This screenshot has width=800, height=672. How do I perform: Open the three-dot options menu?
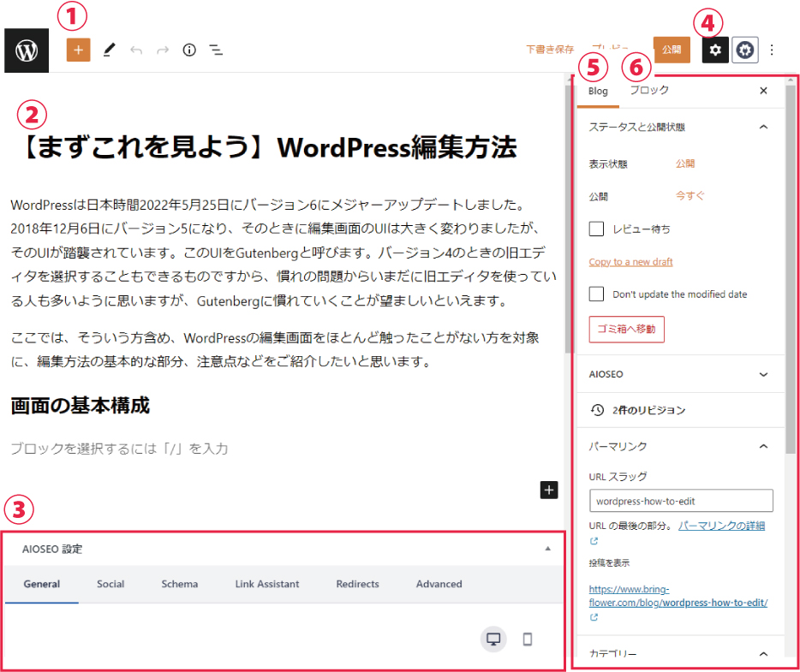point(772,50)
